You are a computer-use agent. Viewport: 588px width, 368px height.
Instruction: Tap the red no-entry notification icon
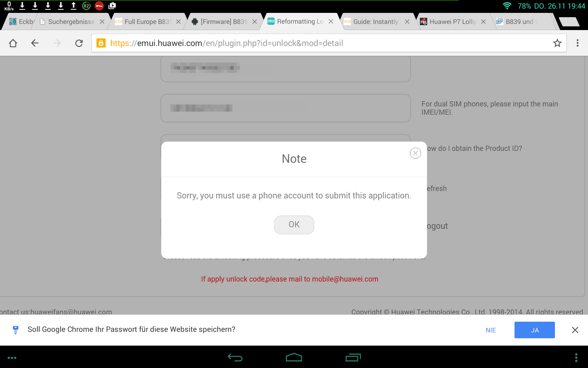[x=99, y=6]
